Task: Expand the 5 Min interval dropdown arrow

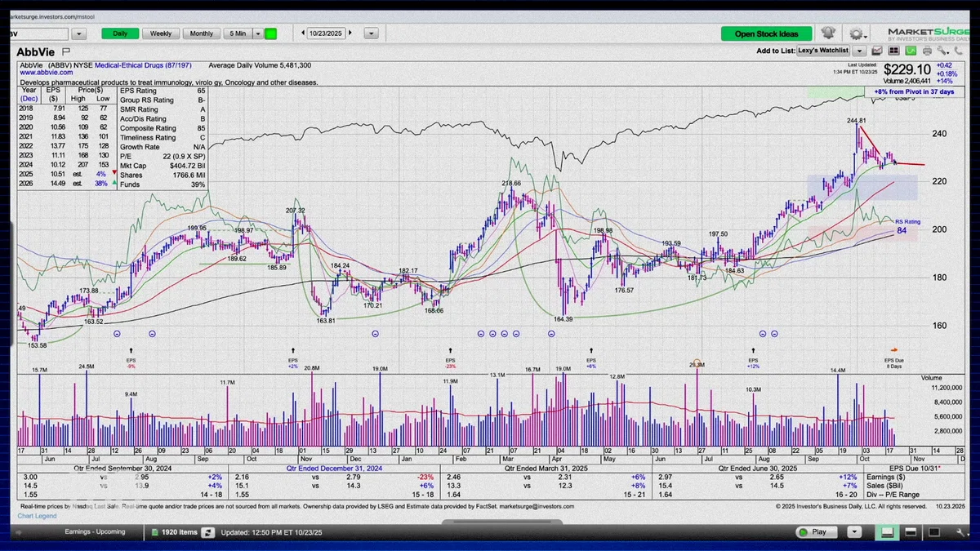Action: [x=258, y=33]
